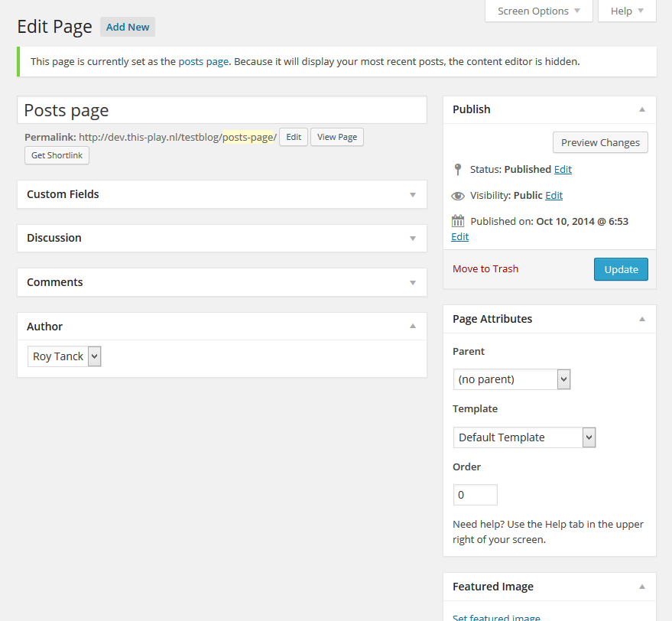The width and height of the screenshot is (672, 621).
Task: Click the blue Update button
Action: click(x=621, y=269)
